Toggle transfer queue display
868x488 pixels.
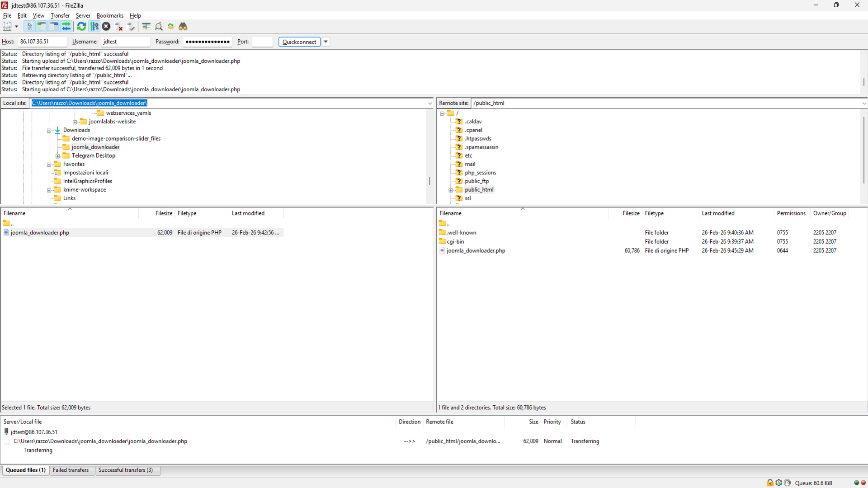pyautogui.click(x=66, y=27)
